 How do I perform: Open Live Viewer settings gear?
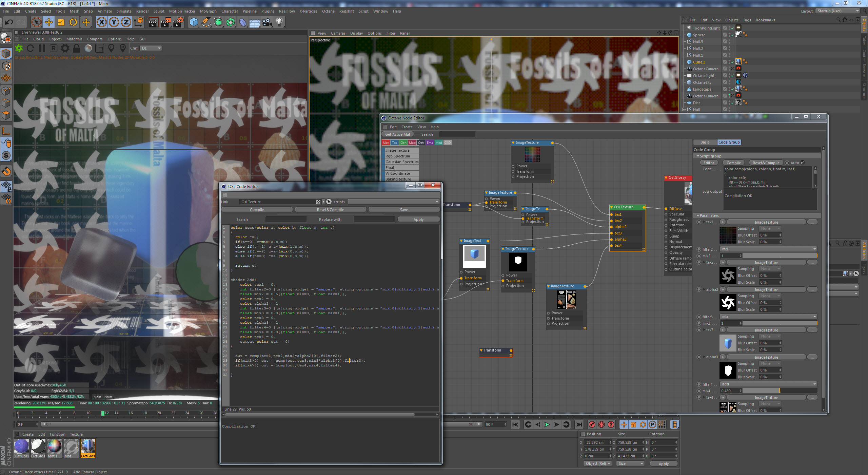(65, 48)
